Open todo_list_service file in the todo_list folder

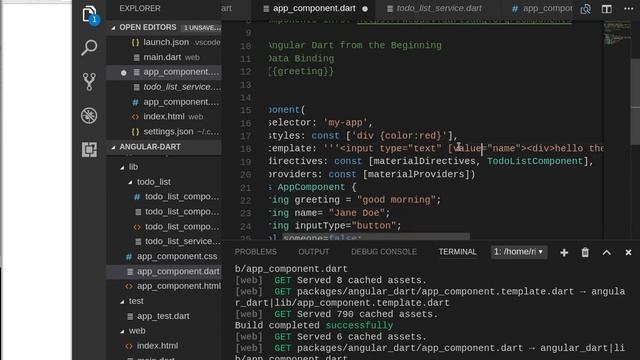click(164, 242)
